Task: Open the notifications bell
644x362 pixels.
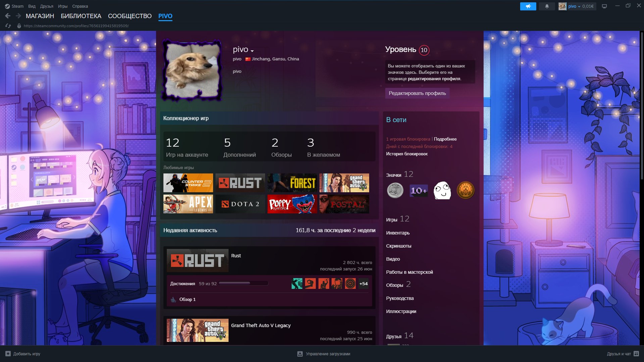Action: tap(547, 6)
